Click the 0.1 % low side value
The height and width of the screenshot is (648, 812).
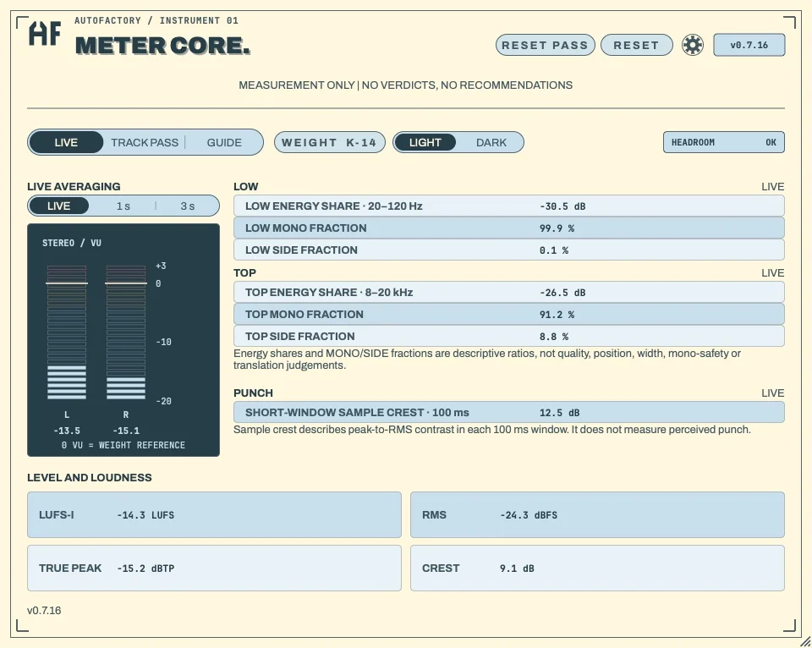[x=553, y=250]
